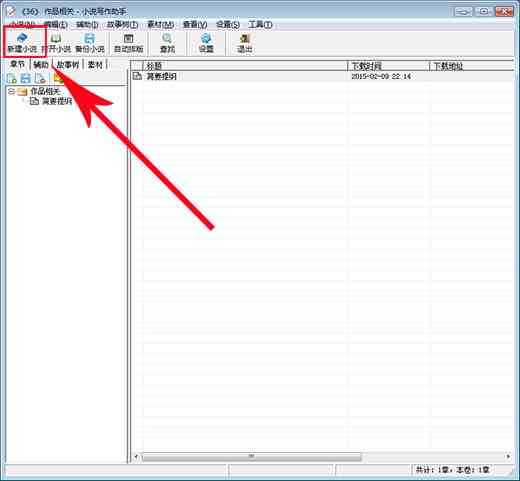The width and height of the screenshot is (520, 481).
Task: Switch to the 素材 tab
Action: [x=95, y=64]
